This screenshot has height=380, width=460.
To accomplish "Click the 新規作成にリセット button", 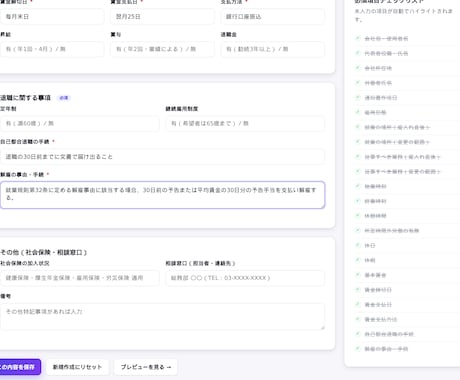I will tap(77, 367).
